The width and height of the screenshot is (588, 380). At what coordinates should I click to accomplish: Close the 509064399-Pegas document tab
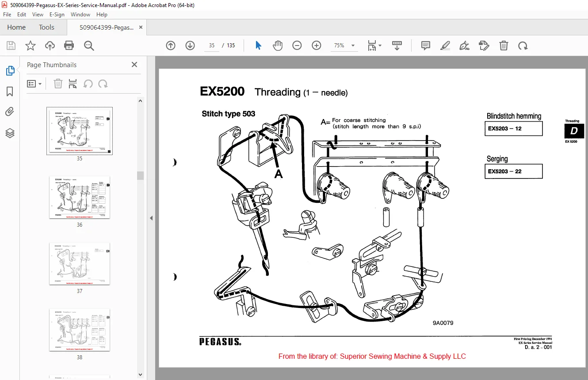(141, 27)
